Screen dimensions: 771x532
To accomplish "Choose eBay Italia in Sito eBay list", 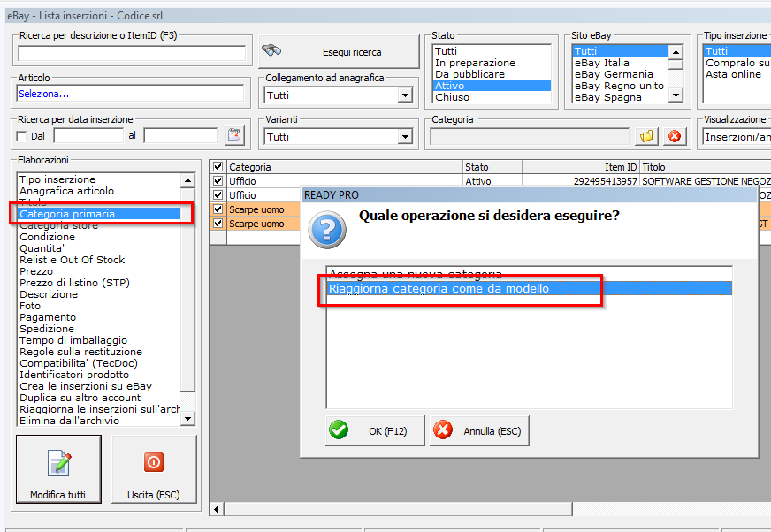I will 621,63.
